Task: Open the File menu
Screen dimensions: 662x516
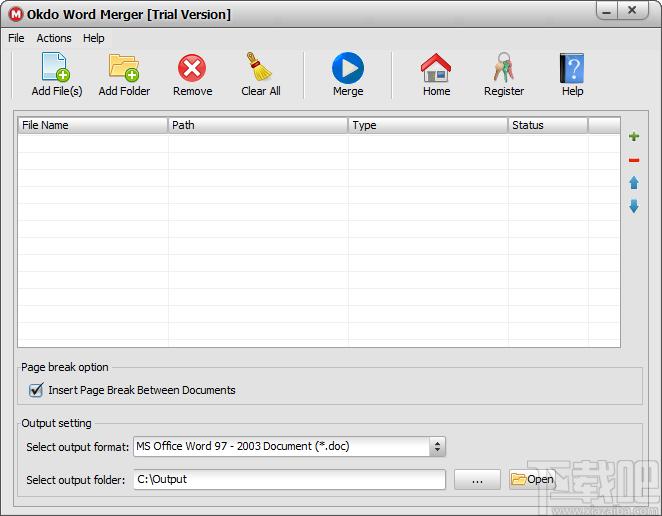Action: (16, 38)
